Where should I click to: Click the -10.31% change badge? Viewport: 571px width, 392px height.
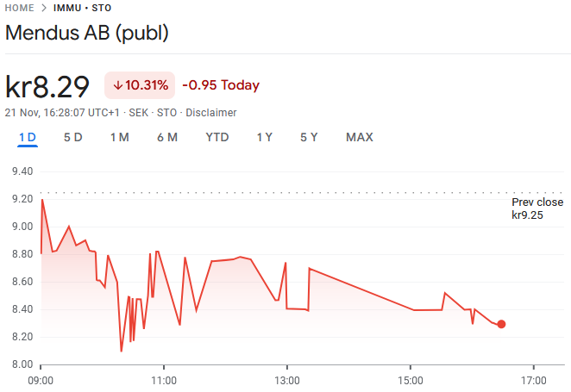(140, 85)
